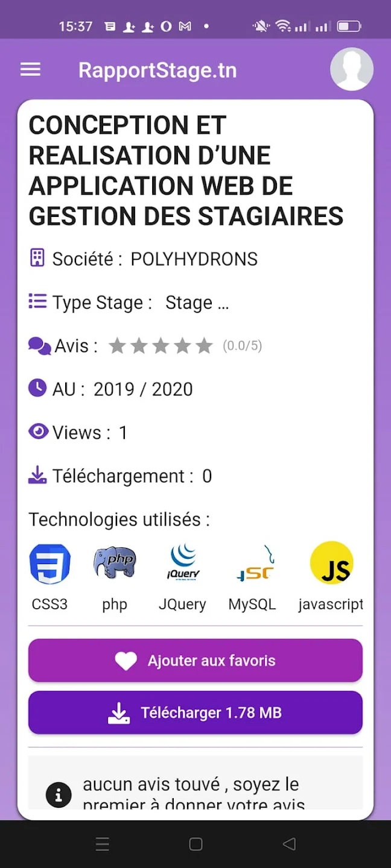This screenshot has width=391, height=868.
Task: Tap the Android back navigation button
Action: point(289,844)
